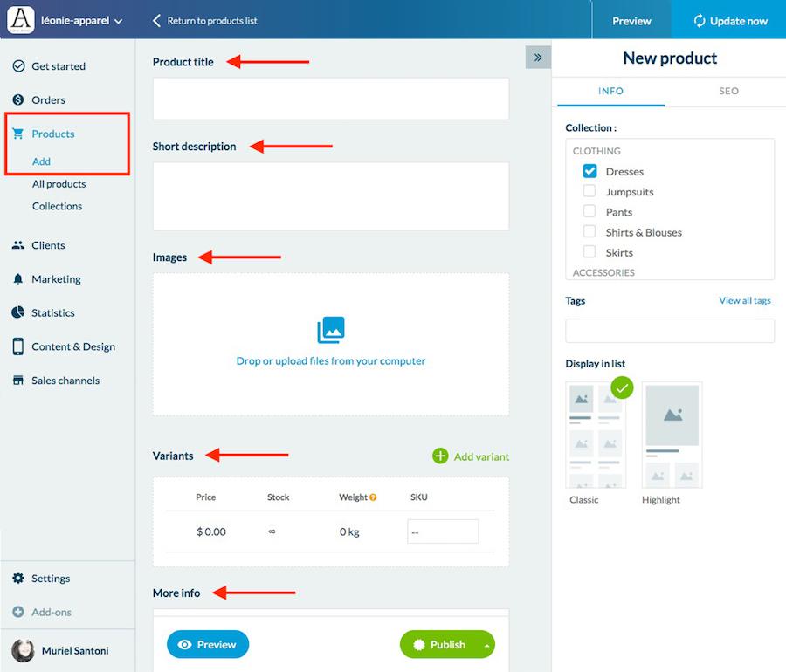Check the Jumpsuits collection checkbox
The image size is (786, 672).
[x=589, y=192]
